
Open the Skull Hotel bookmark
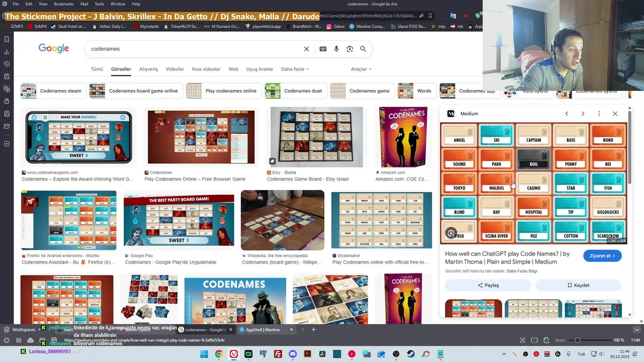(x=69, y=26)
